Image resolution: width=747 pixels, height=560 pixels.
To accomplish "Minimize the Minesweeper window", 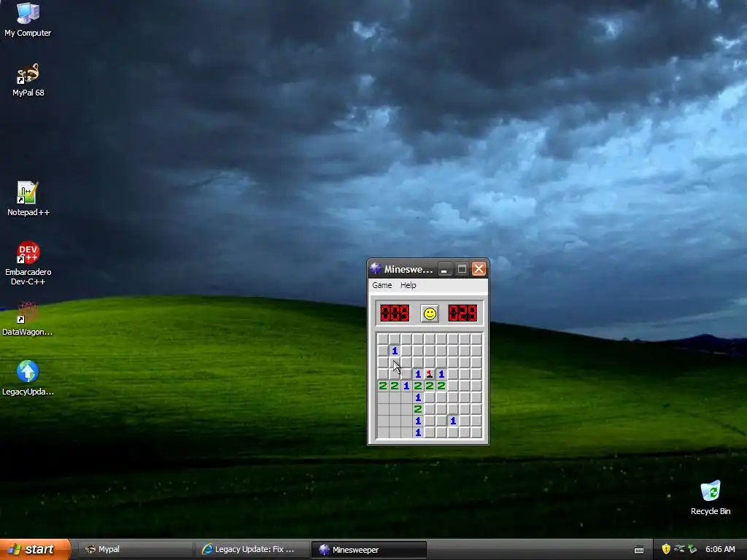I will tap(444, 269).
